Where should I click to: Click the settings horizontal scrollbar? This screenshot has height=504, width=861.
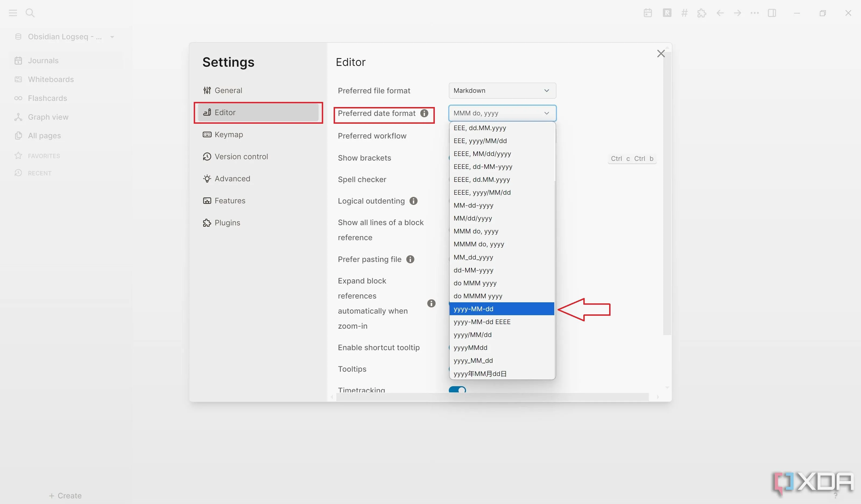click(x=492, y=397)
